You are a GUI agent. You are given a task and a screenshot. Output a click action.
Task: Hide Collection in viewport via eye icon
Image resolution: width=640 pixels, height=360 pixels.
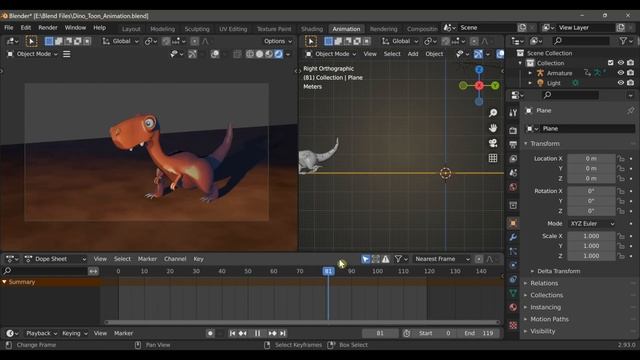621,63
